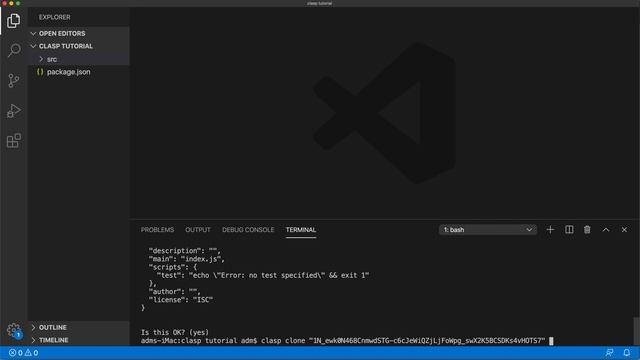Viewport: 640px width, 360px height.
Task: Click the terminal scrollbar
Action: click(636, 331)
